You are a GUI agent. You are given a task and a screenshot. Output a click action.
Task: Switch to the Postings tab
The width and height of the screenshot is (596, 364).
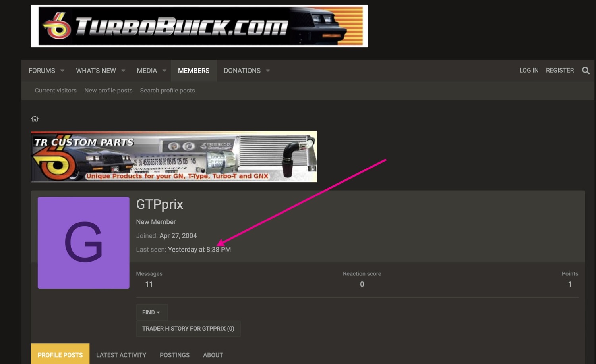(174, 355)
